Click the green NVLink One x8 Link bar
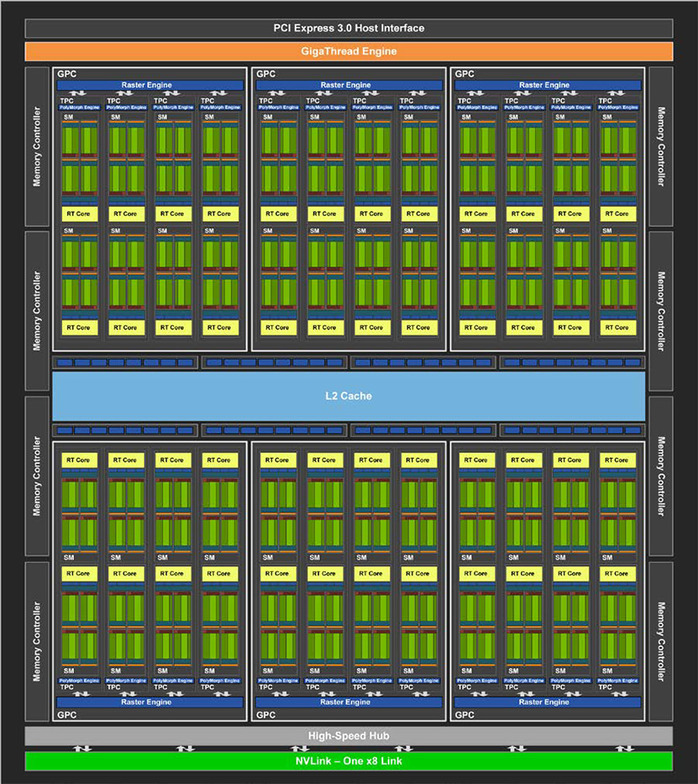This screenshot has height=784, width=698. [x=349, y=761]
